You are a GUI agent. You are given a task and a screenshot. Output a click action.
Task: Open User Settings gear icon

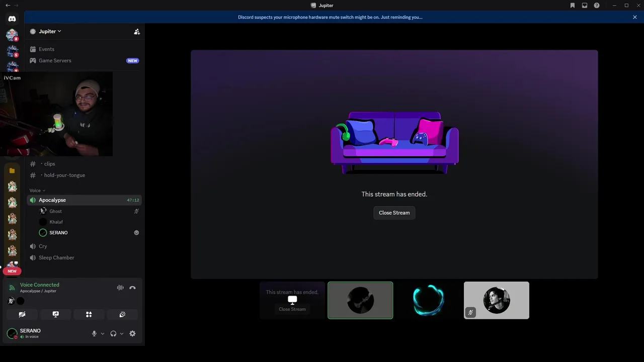tap(132, 333)
